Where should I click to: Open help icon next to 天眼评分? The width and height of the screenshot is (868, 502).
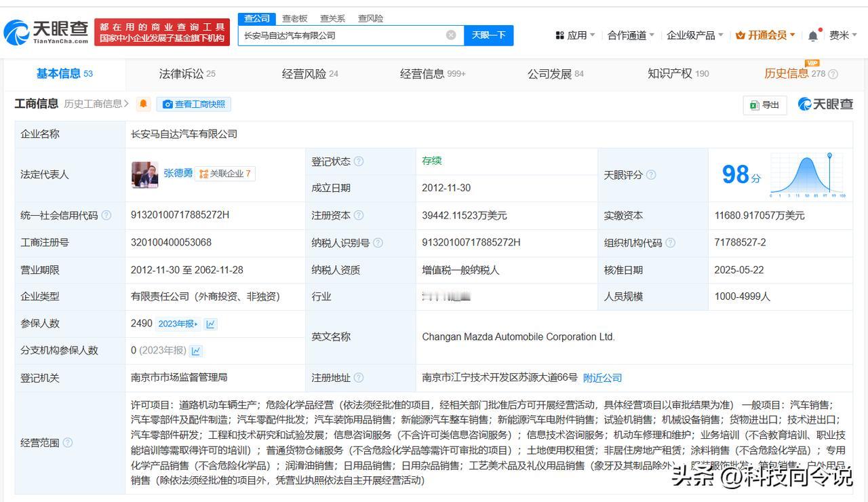coord(651,175)
